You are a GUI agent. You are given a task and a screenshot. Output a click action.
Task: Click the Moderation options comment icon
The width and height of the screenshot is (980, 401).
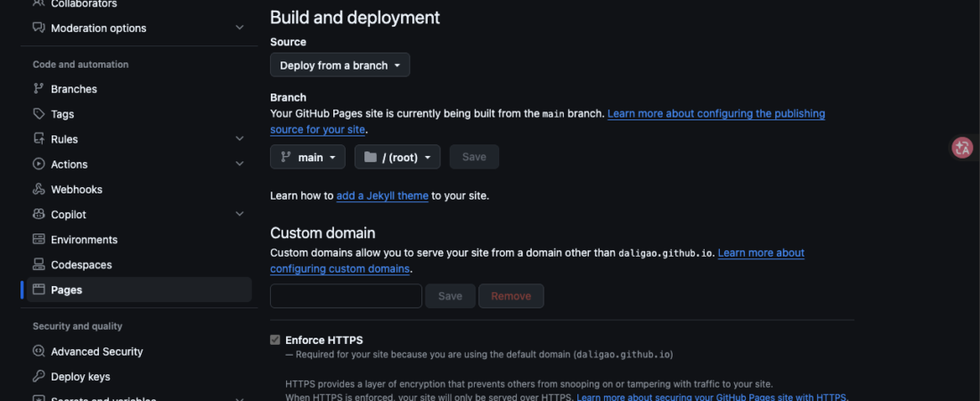(x=38, y=28)
